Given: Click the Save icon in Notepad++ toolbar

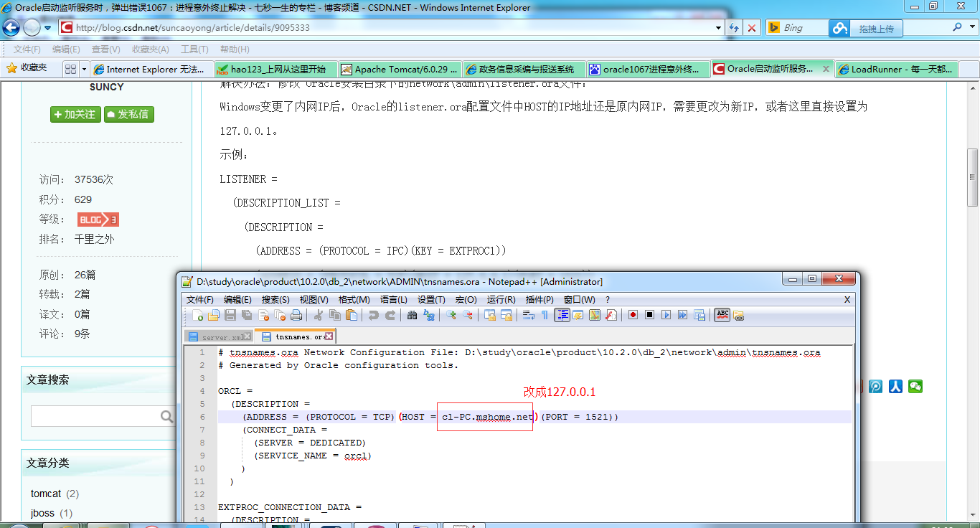Looking at the screenshot, I should 230,315.
